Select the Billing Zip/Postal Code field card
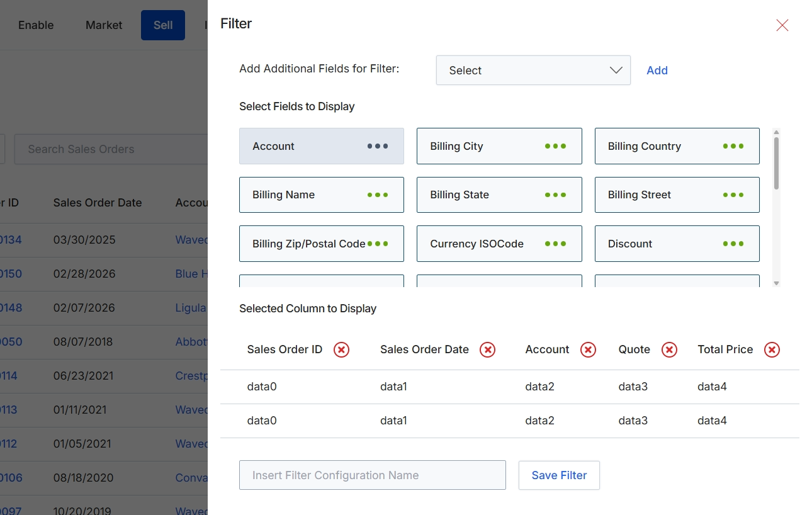 pos(322,244)
